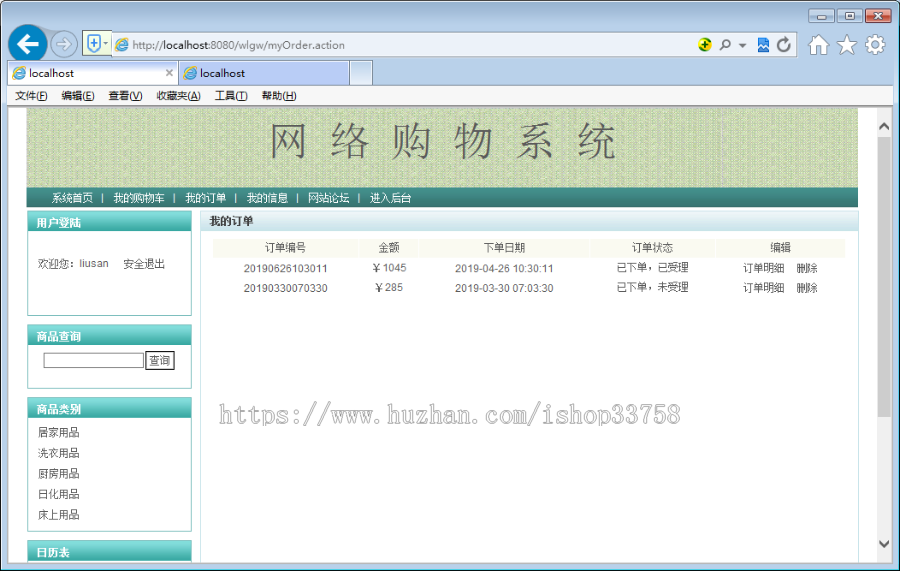Viewport: 900px width, 571px height.
Task: Open 我的信息 navigation link
Action: (x=267, y=198)
